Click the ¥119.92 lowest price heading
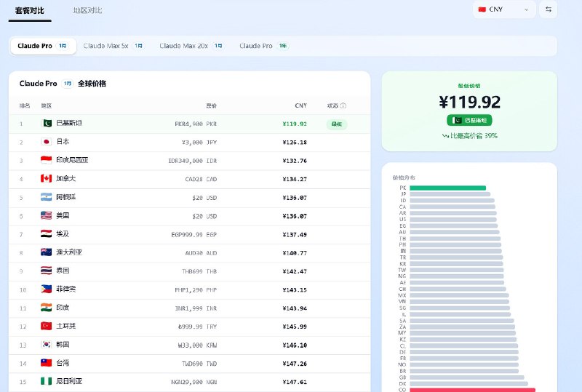 pos(469,102)
